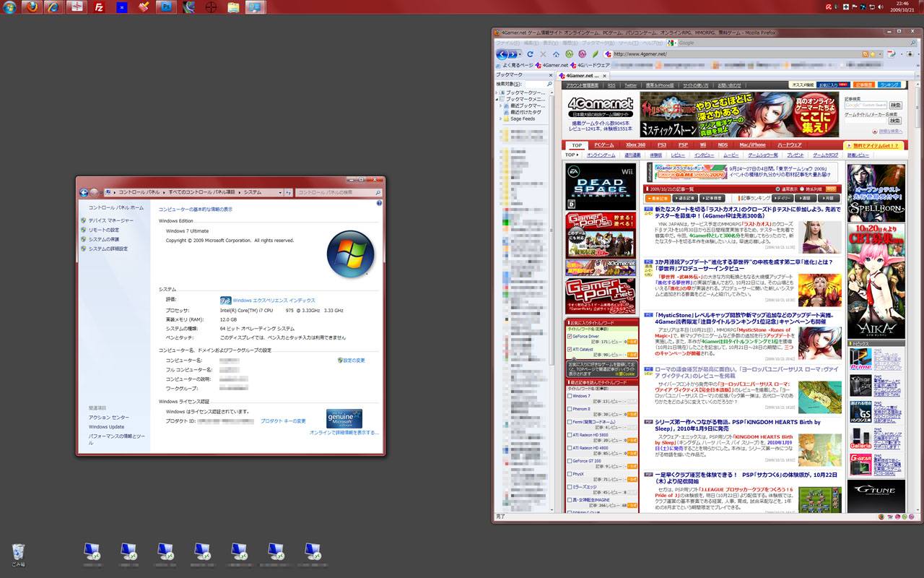Open the Windows Experience Index link
The width and height of the screenshot is (924, 578).
274,300
